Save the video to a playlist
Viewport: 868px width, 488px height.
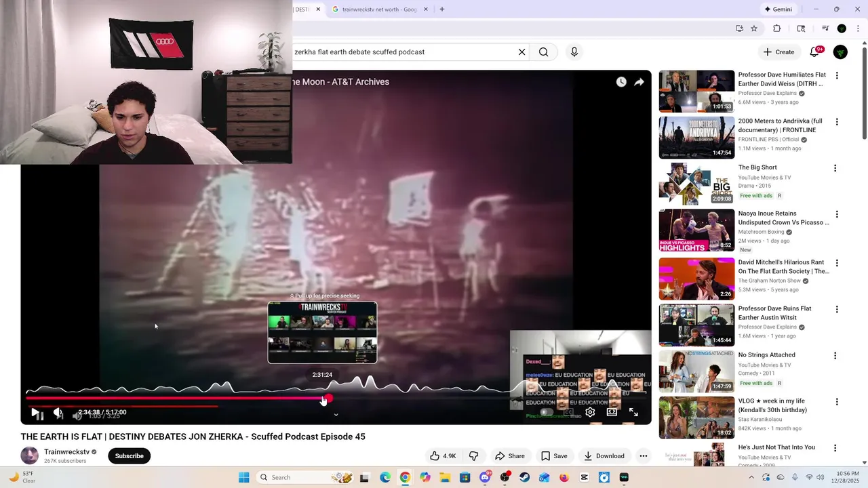(x=554, y=456)
